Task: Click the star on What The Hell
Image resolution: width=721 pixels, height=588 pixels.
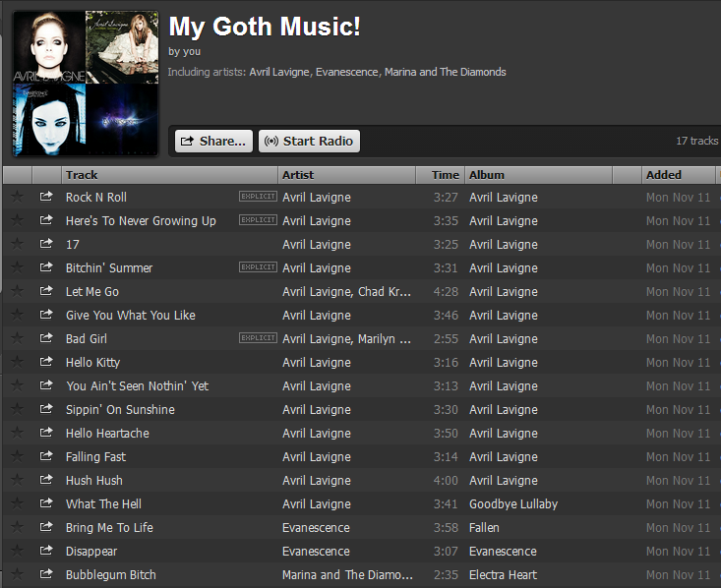Action: point(18,503)
